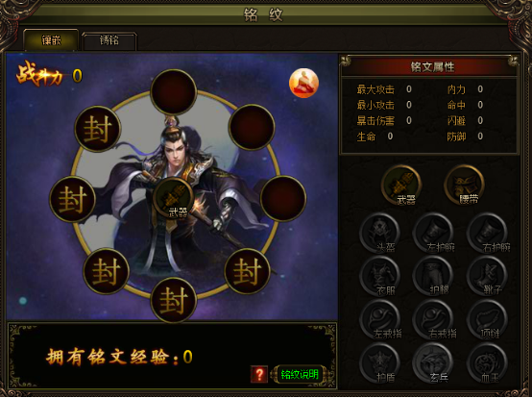The image size is (532, 398).
Task: Select the 武器 equipment icon in right panel
Action: pyautogui.click(x=401, y=186)
